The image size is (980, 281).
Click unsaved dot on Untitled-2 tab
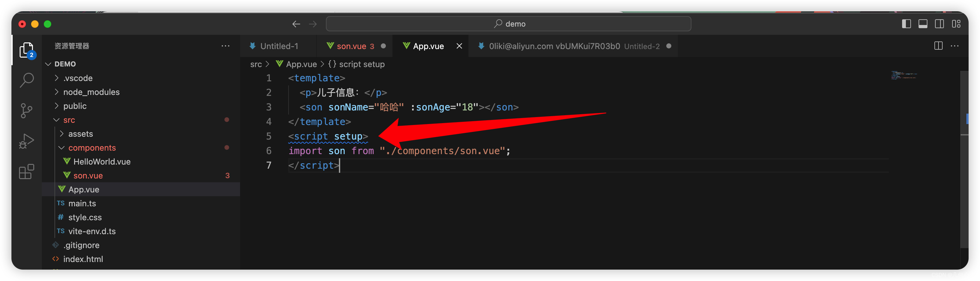[668, 46]
